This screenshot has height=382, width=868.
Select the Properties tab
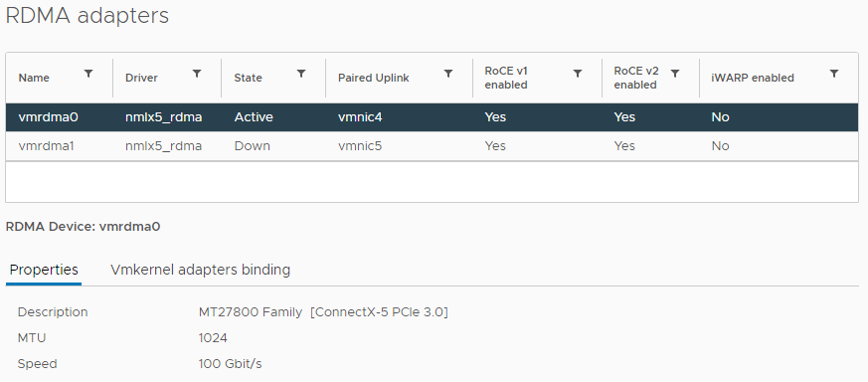click(44, 270)
